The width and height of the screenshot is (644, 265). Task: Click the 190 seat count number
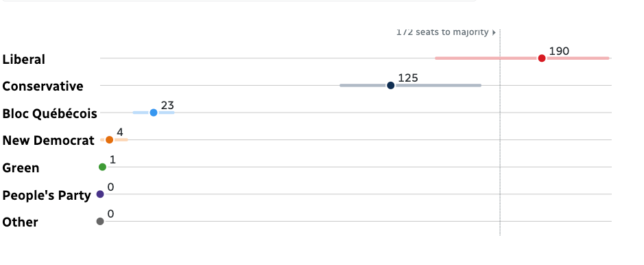(x=559, y=51)
